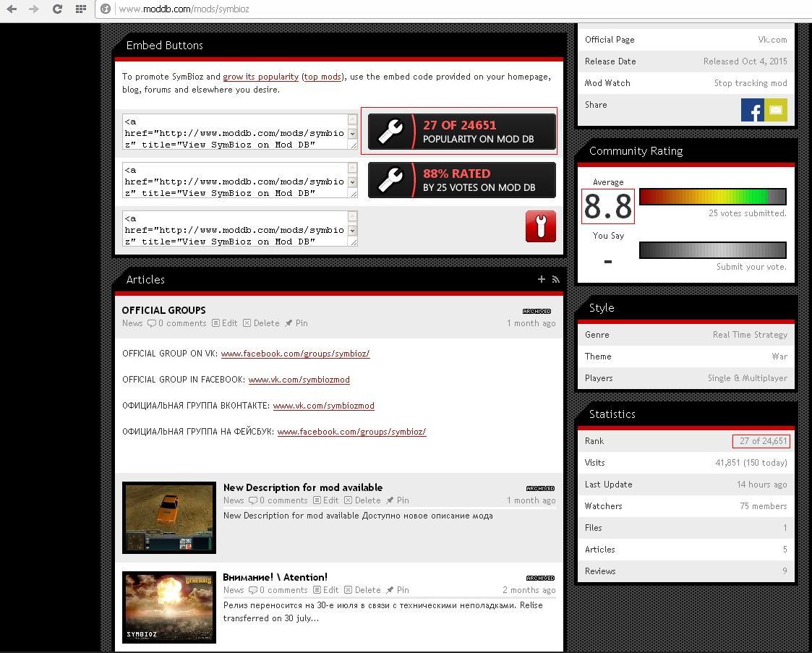Click the popularity embed button with wrench

pyautogui.click(x=461, y=132)
